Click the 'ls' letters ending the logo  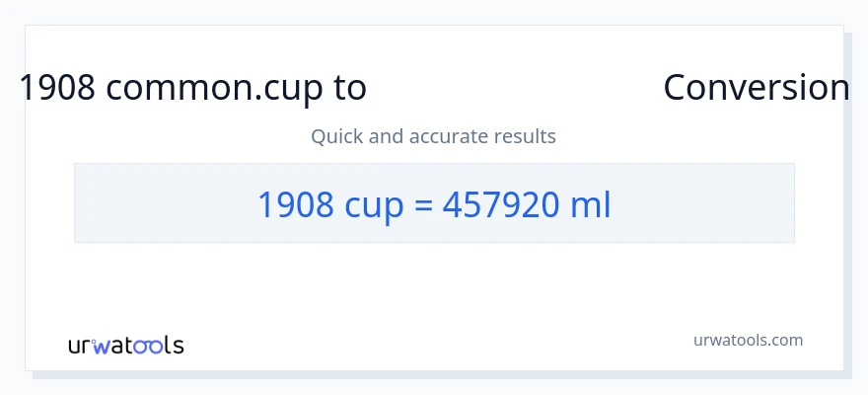click(x=174, y=346)
